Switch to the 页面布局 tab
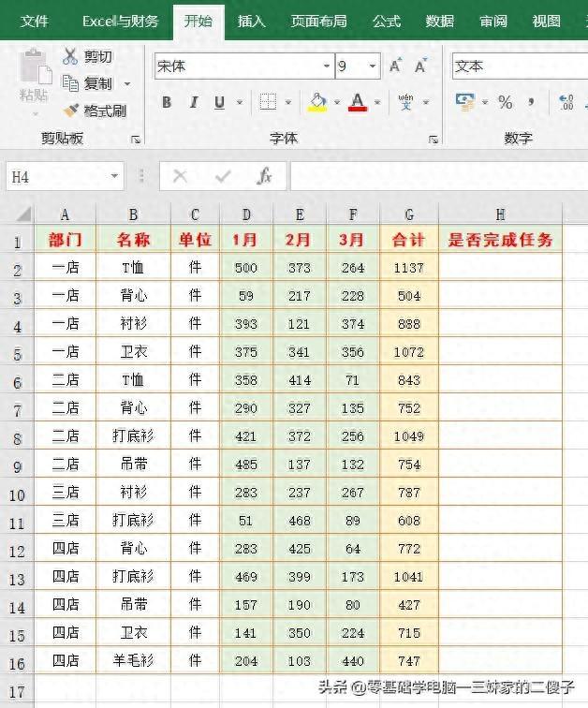Image resolution: width=588 pixels, height=708 pixels. 318,21
